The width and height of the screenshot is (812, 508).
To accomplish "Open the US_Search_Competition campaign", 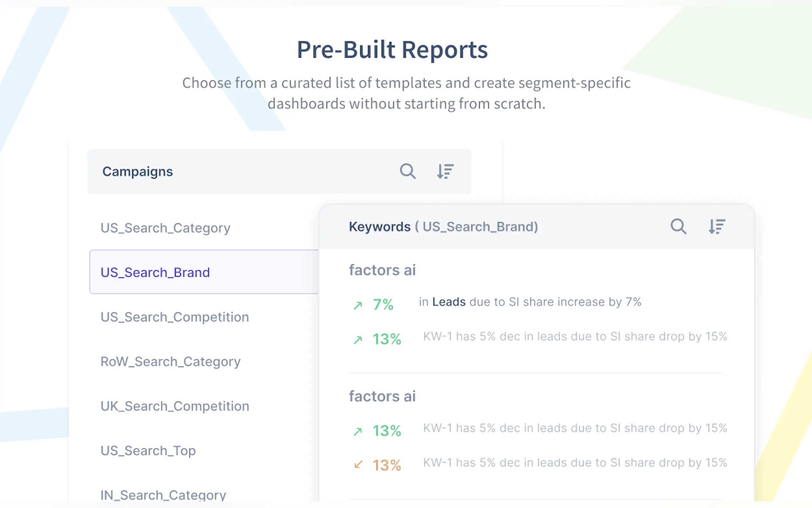I will click(x=175, y=317).
